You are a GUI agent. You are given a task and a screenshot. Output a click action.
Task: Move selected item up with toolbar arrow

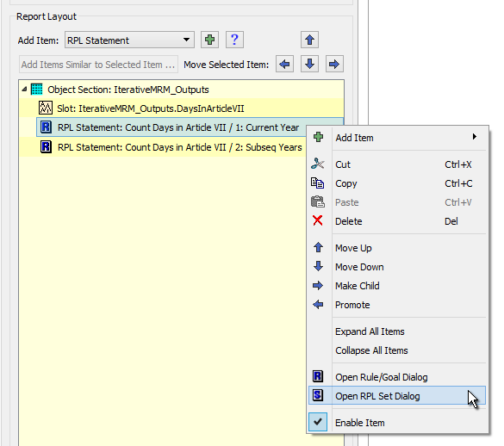(309, 40)
